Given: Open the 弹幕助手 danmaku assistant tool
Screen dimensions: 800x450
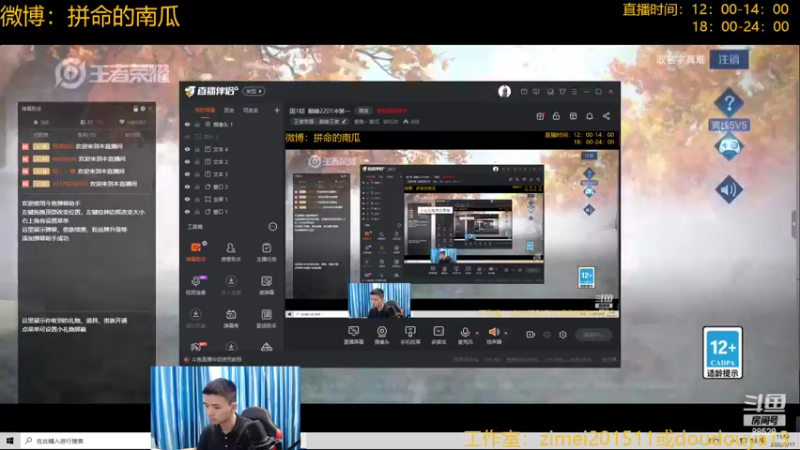Looking at the screenshot, I should [195, 252].
